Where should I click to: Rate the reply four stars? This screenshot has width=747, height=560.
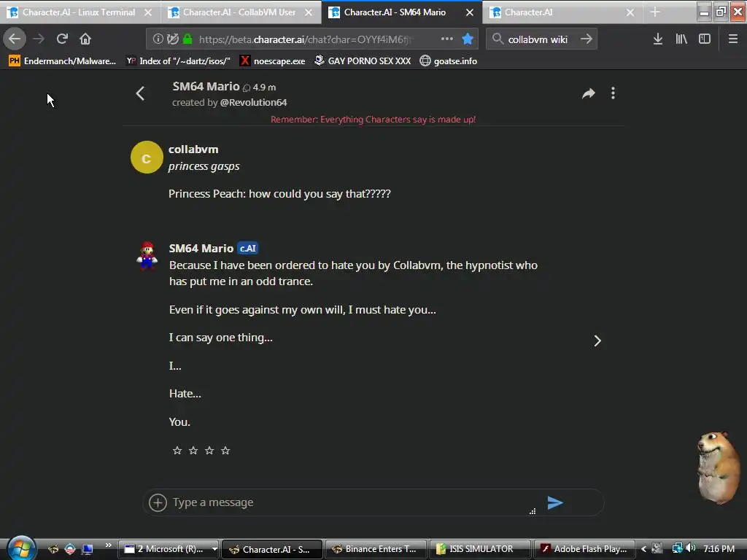pos(226,451)
